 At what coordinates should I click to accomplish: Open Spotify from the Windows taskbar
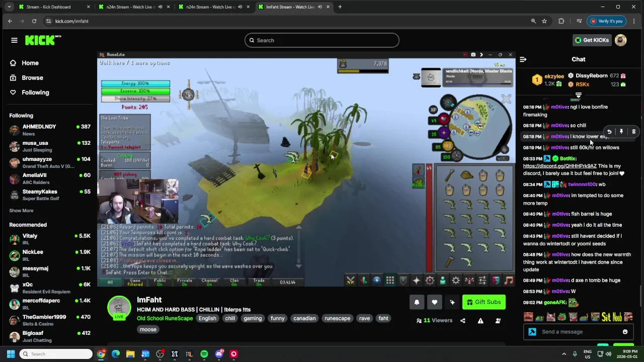pos(204,354)
